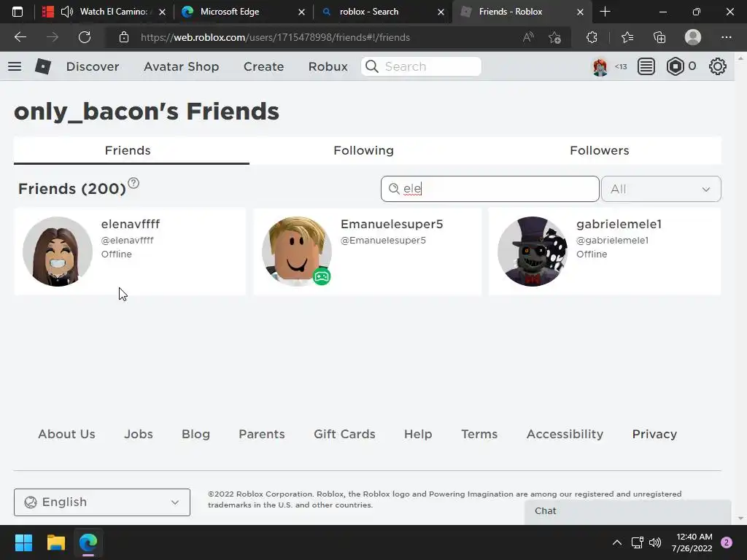747x560 pixels.
Task: Open the Edge profile avatar icon
Action: (x=693, y=37)
